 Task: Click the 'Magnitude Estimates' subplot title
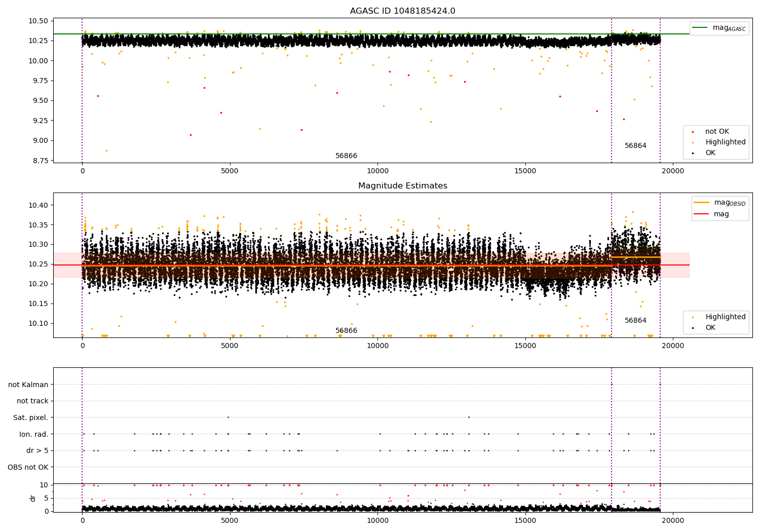click(x=402, y=186)
